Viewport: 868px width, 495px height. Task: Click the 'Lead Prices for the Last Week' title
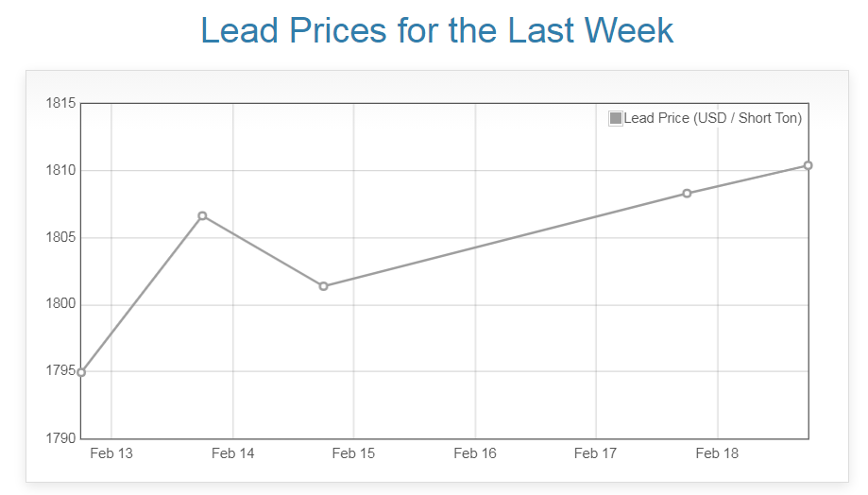437,30
